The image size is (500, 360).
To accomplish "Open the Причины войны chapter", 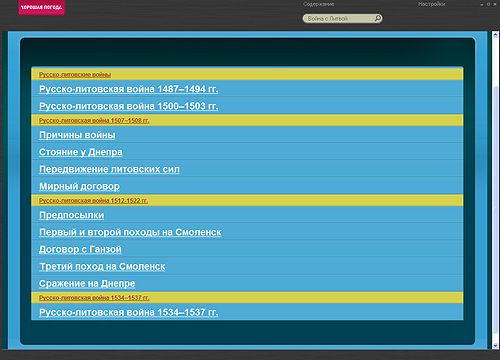I will click(x=77, y=135).
